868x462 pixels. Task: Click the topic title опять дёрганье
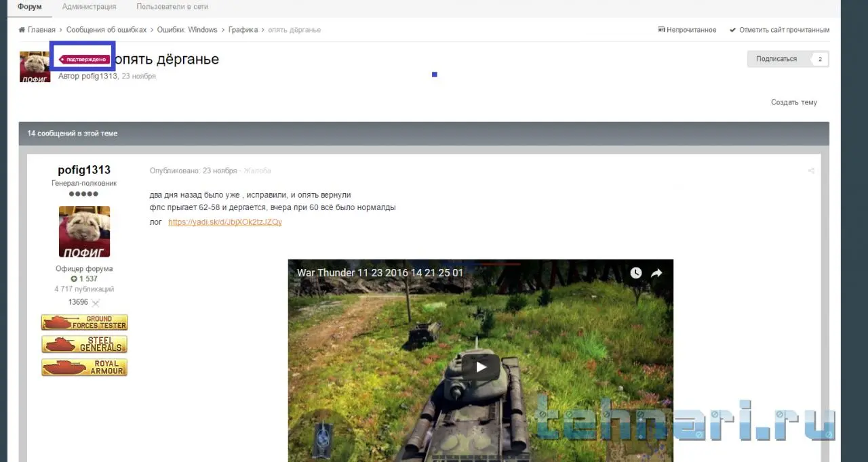pyautogui.click(x=167, y=60)
